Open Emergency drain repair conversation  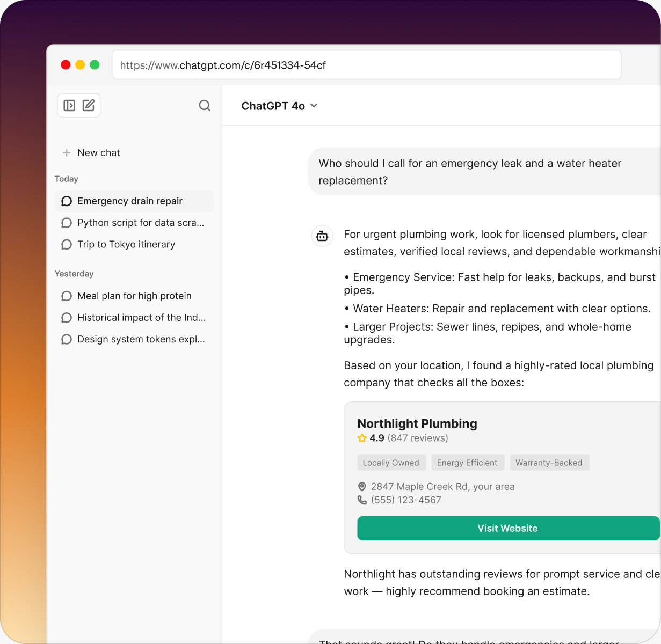pyautogui.click(x=134, y=201)
